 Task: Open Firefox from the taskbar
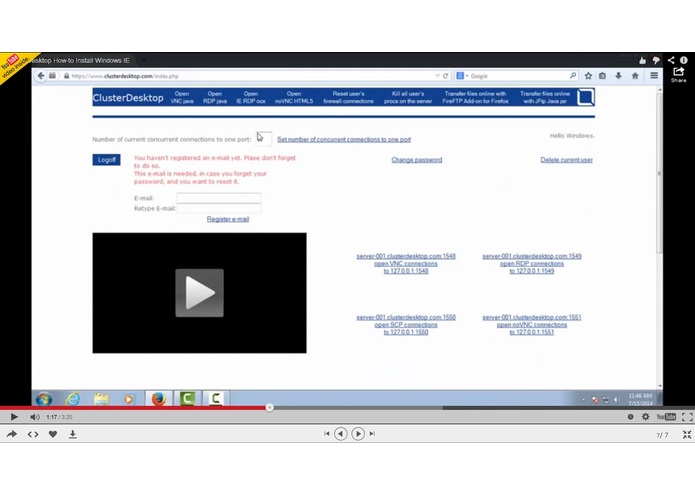tap(158, 399)
